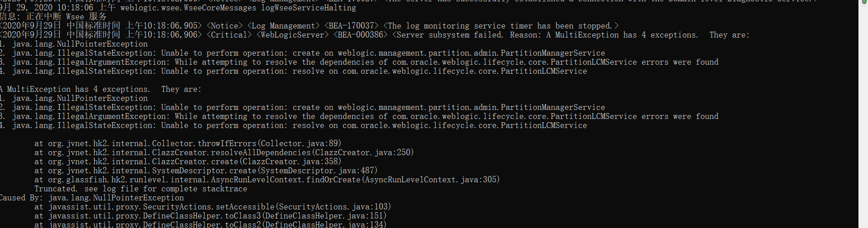Click the 'BEA-170037' log monitoring notice line
Viewport: 868px width, 228px height.
[309, 26]
